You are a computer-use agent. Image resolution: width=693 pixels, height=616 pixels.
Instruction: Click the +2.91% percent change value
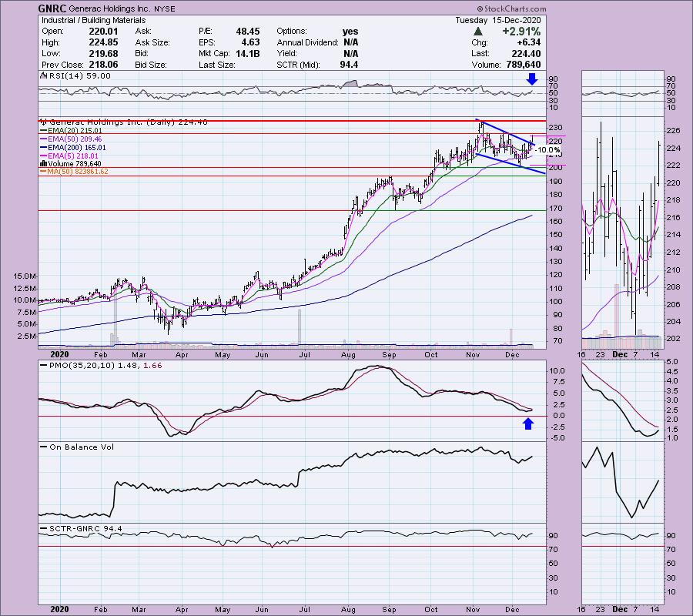[521, 32]
